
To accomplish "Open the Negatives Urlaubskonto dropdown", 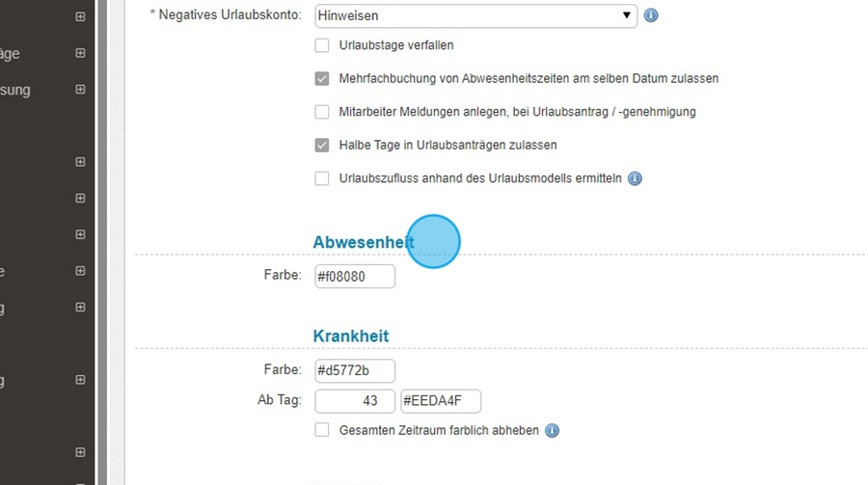I will [x=475, y=15].
